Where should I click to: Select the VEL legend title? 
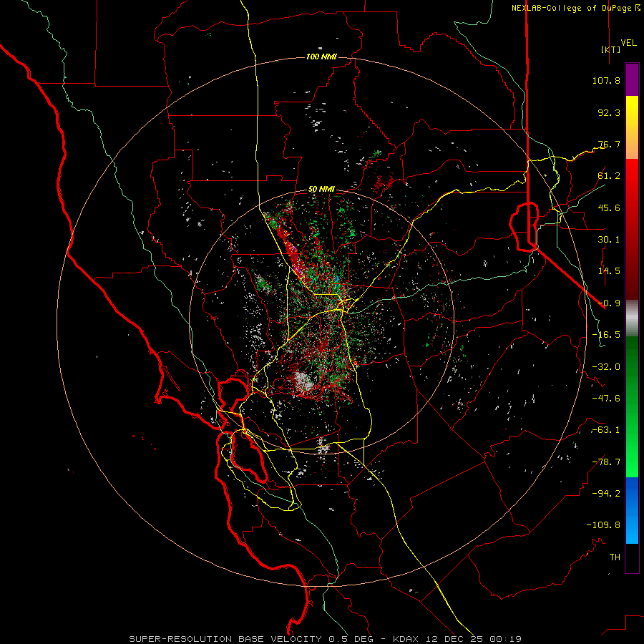pyautogui.click(x=628, y=43)
